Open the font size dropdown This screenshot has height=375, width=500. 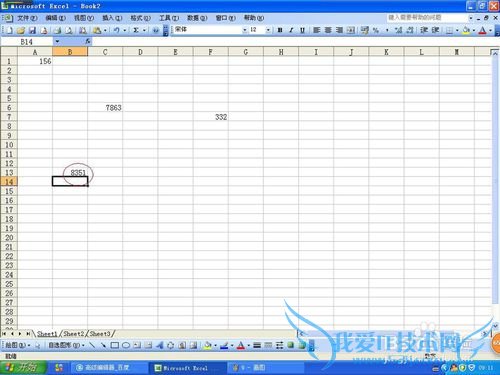point(268,30)
